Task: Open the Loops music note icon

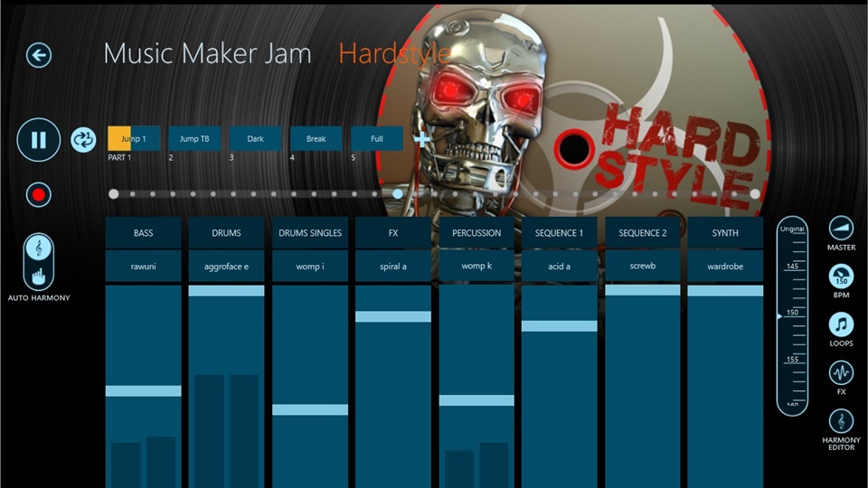Action: click(841, 324)
